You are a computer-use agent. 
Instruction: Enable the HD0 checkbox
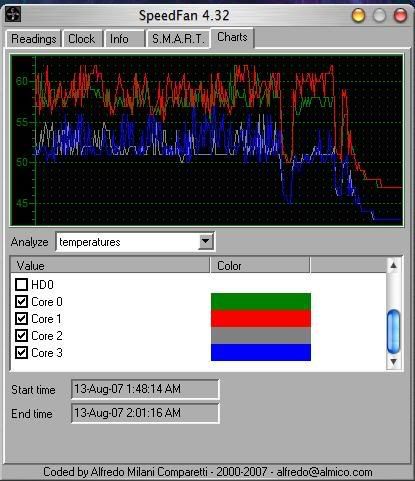coord(22,285)
